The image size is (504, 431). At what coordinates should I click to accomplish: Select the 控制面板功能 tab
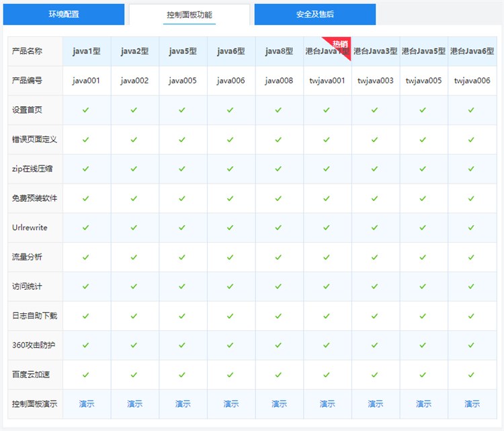click(x=189, y=14)
